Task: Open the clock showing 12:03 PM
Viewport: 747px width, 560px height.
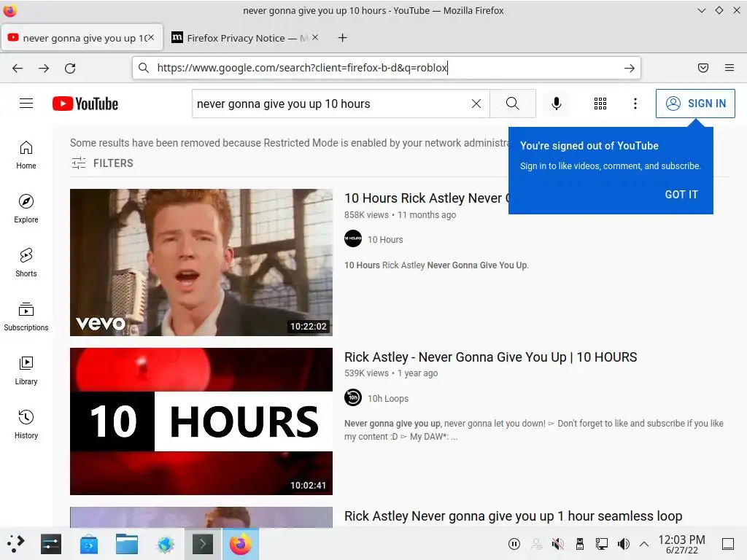Action: point(681,544)
